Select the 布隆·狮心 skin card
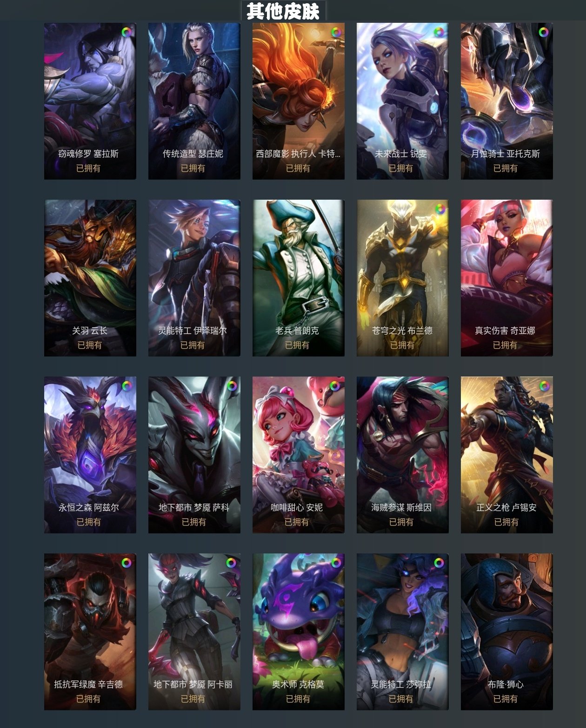 (x=507, y=632)
